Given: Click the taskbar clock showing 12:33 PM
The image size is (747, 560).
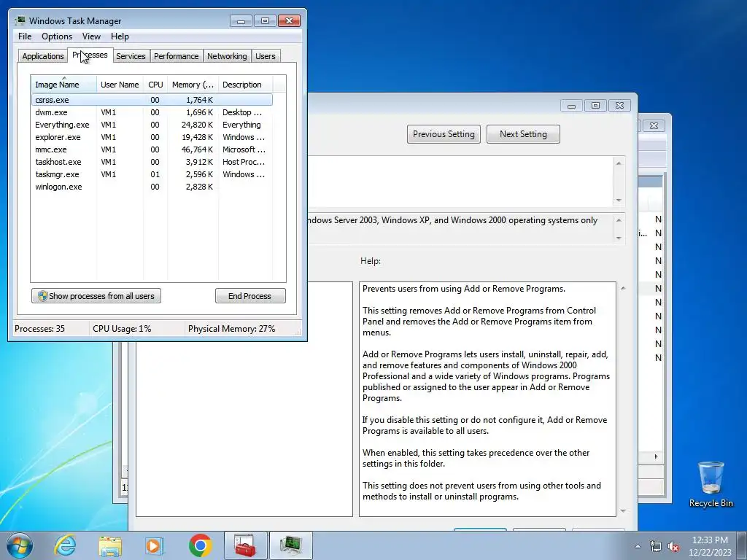Looking at the screenshot, I should pyautogui.click(x=710, y=546).
